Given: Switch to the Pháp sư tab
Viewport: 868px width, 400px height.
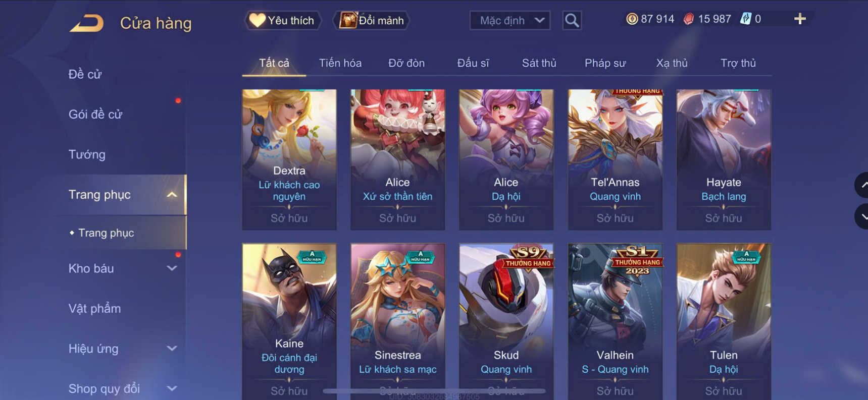Looking at the screenshot, I should click(x=605, y=63).
